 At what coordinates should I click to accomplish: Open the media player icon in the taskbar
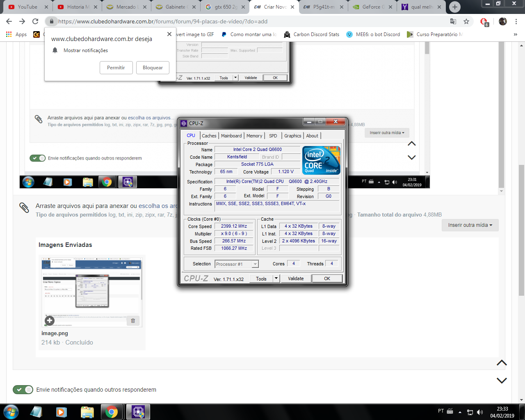(62, 411)
